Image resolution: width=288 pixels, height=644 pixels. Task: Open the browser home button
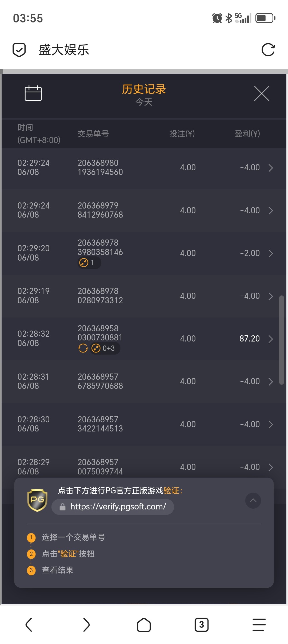click(144, 625)
